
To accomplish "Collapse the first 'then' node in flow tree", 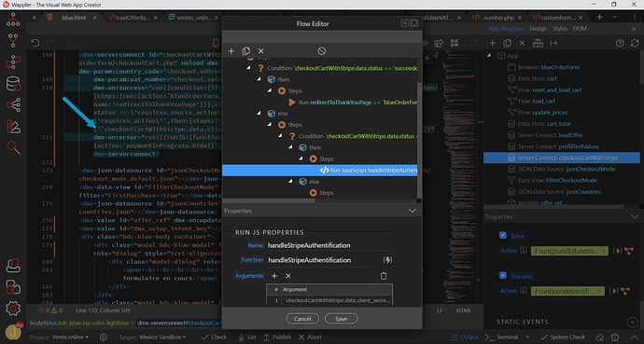I will [x=259, y=79].
